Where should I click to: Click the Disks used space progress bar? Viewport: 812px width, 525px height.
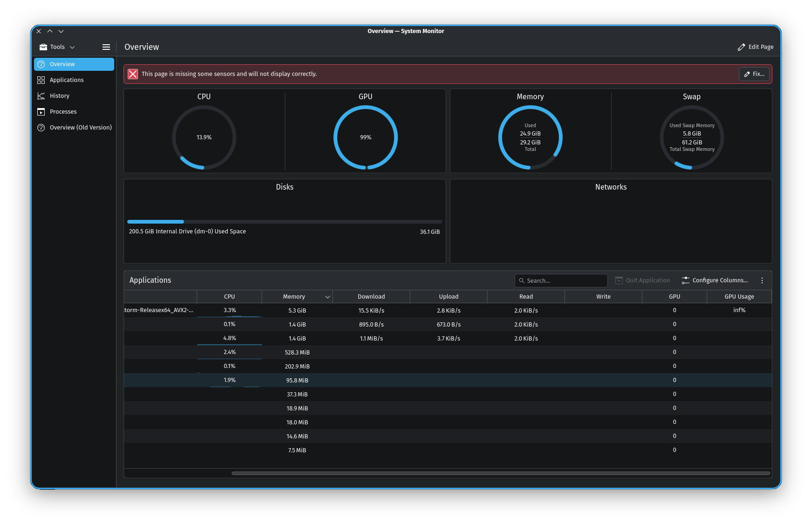click(x=284, y=222)
